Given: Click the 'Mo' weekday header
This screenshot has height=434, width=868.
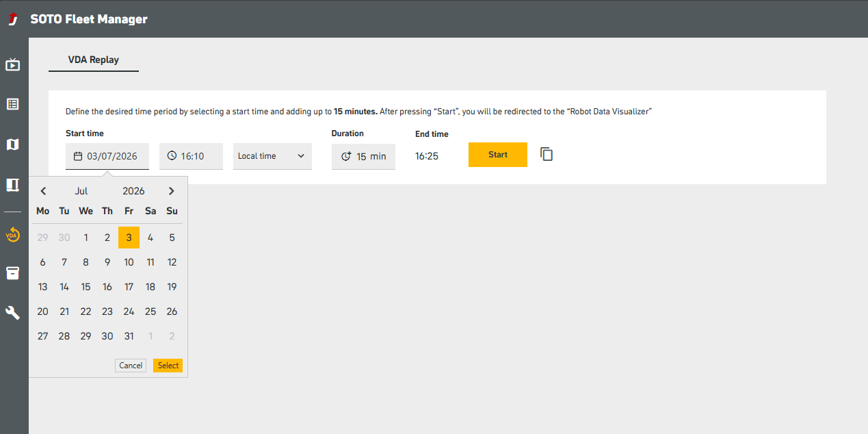Looking at the screenshot, I should [x=43, y=211].
